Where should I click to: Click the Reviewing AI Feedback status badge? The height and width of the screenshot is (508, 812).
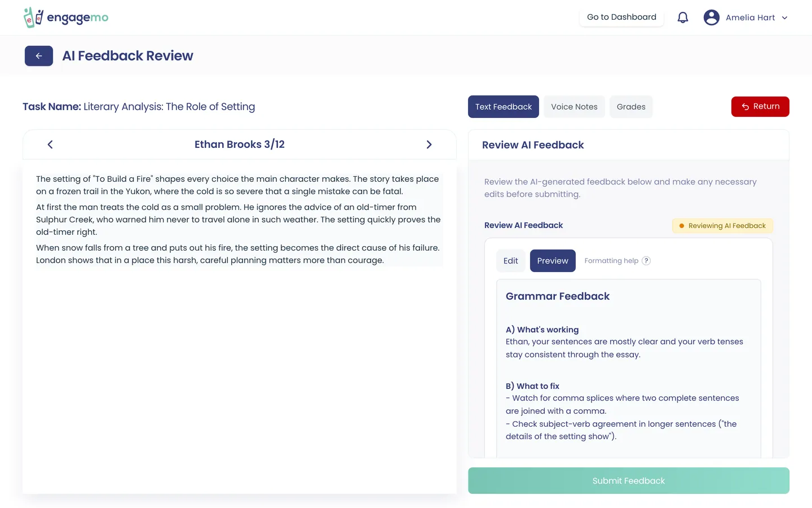pos(722,226)
